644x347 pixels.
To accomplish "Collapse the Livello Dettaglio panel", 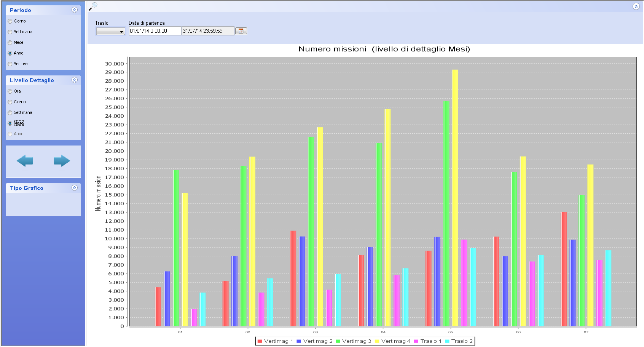I will [75, 80].
